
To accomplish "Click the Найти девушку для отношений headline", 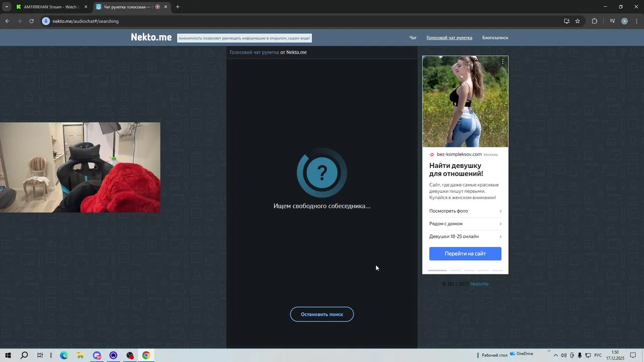I will point(456,169).
